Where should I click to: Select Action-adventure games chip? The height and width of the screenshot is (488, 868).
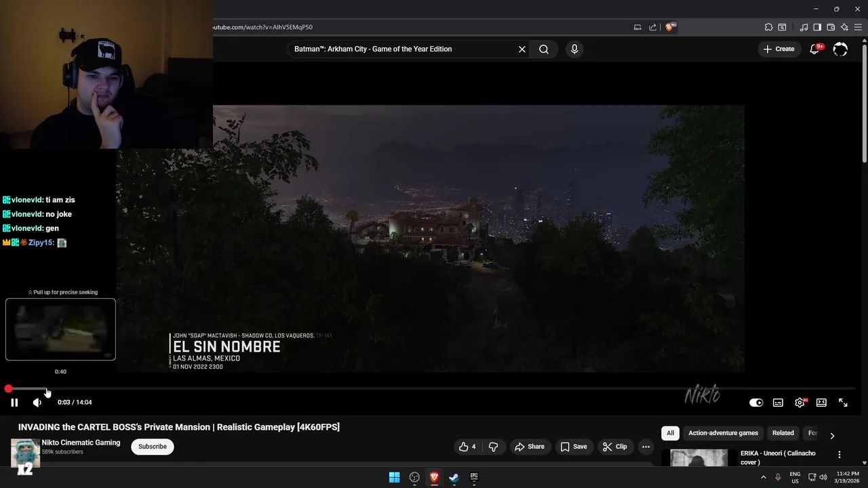(723, 433)
